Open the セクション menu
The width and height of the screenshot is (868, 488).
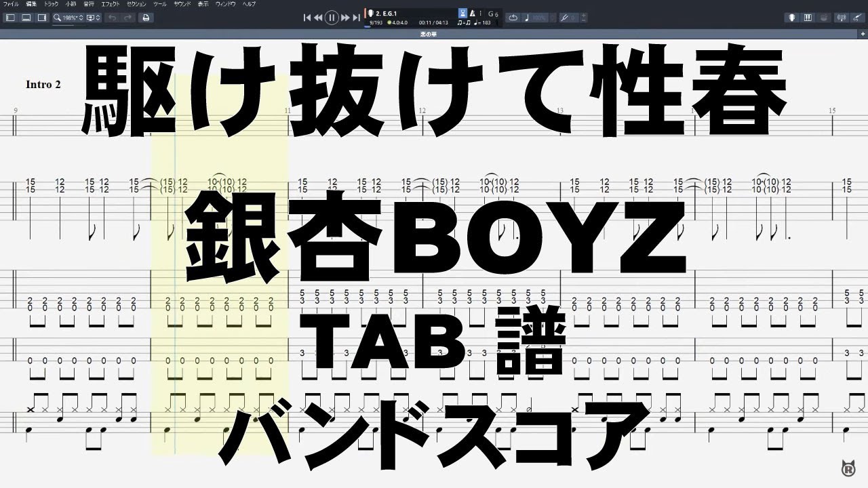(136, 4)
